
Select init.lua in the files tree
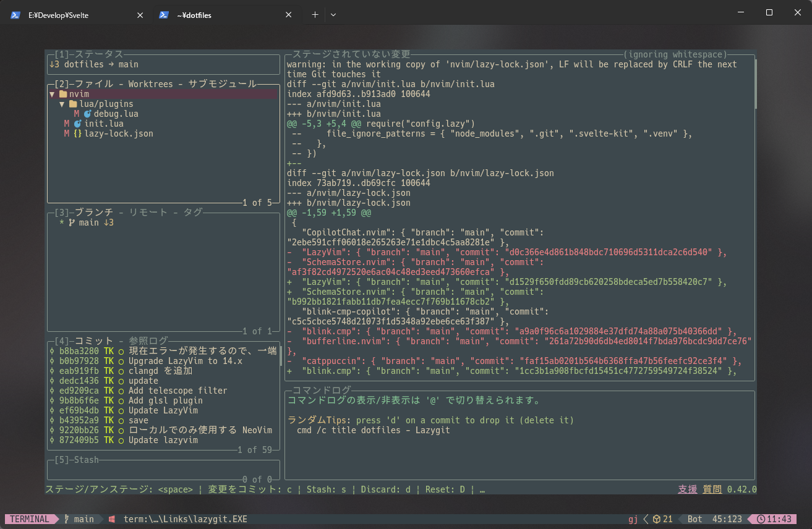coord(104,124)
